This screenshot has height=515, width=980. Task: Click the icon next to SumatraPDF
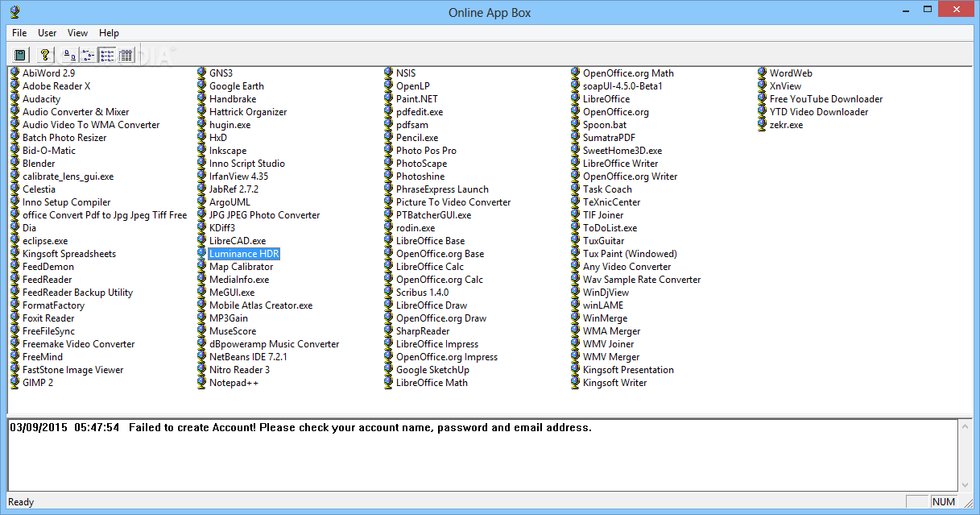tap(575, 138)
